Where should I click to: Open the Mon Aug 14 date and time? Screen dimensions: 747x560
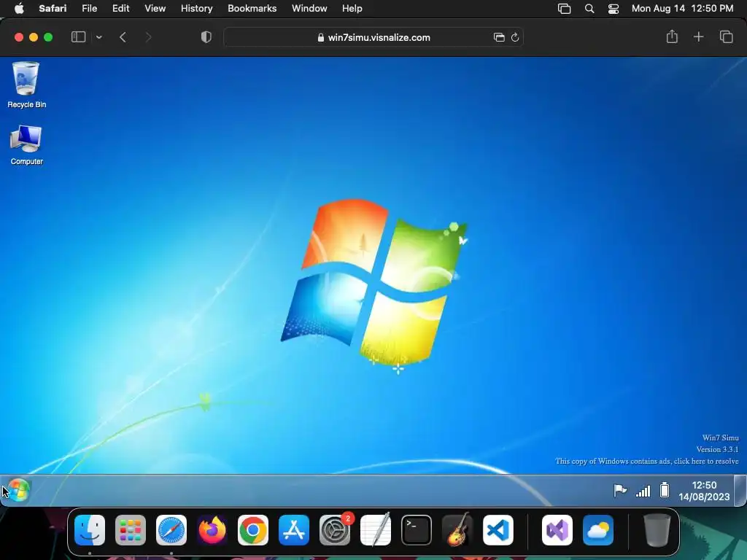(x=682, y=8)
